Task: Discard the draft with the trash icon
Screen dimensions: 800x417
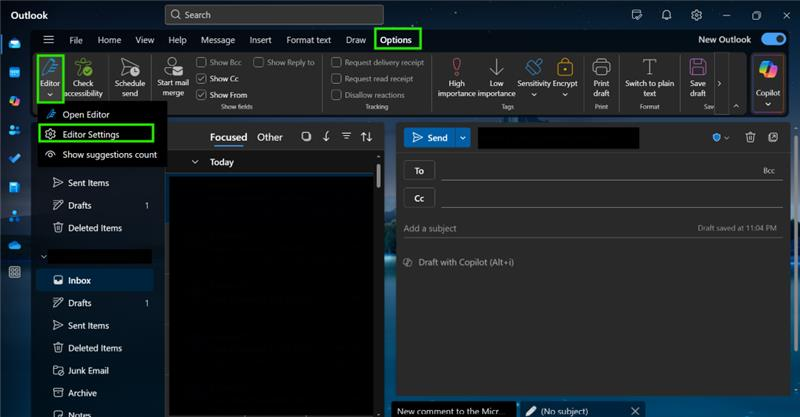Action: pyautogui.click(x=750, y=137)
